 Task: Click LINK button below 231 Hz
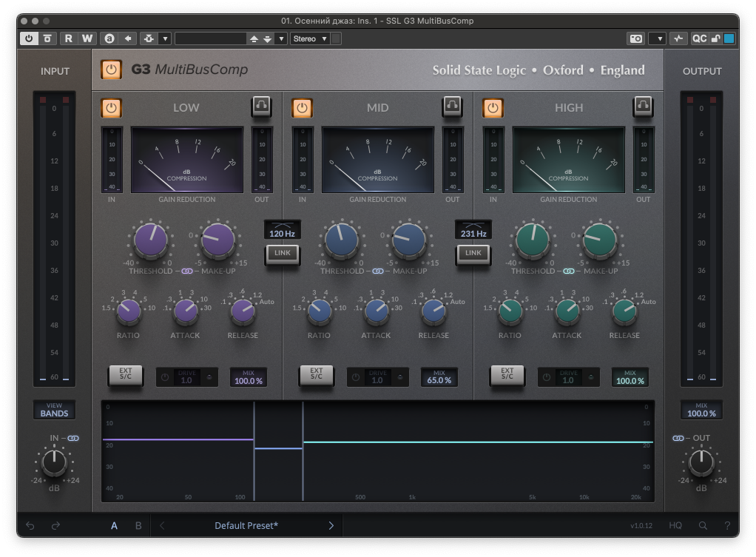click(473, 254)
